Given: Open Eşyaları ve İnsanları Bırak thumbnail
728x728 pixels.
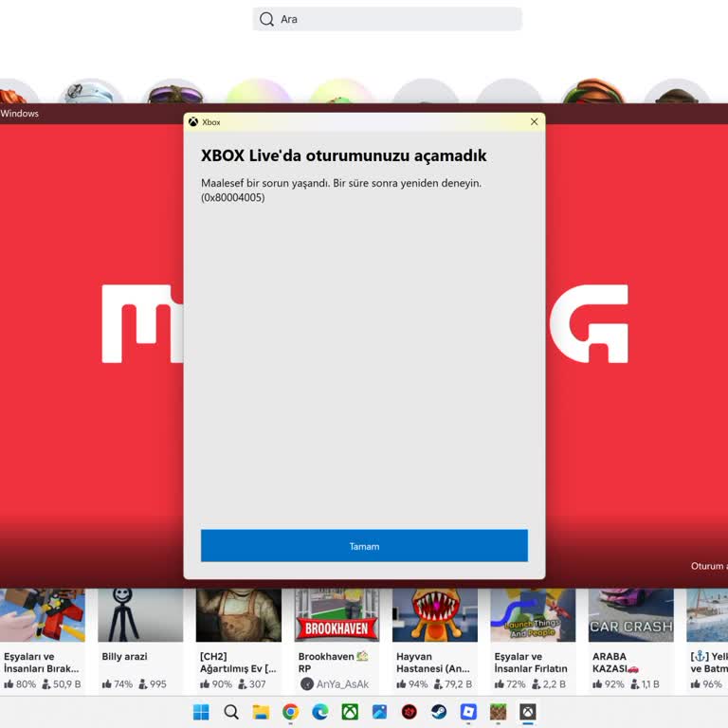Looking at the screenshot, I should click(x=43, y=615).
